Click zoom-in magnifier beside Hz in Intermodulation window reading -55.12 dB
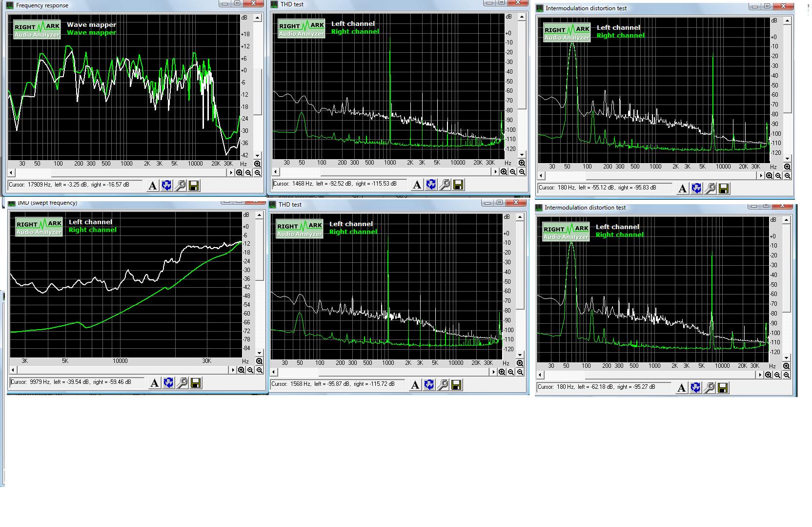812x527 pixels. (x=787, y=167)
